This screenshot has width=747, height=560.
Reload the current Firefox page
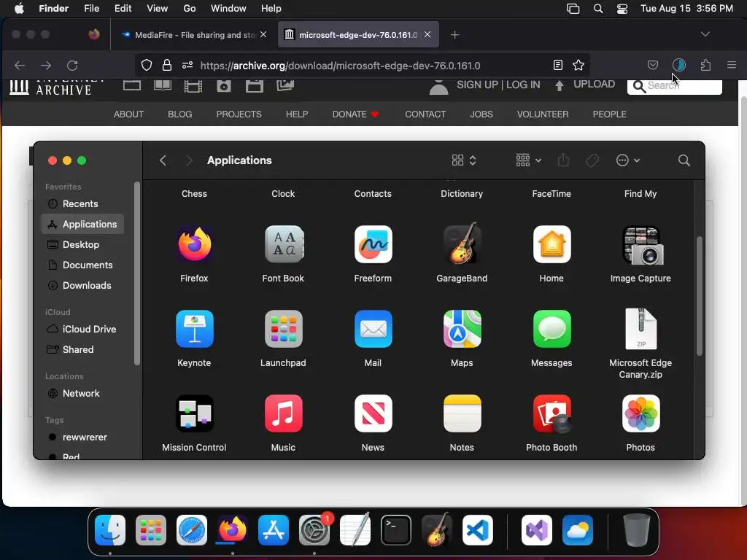tap(72, 65)
